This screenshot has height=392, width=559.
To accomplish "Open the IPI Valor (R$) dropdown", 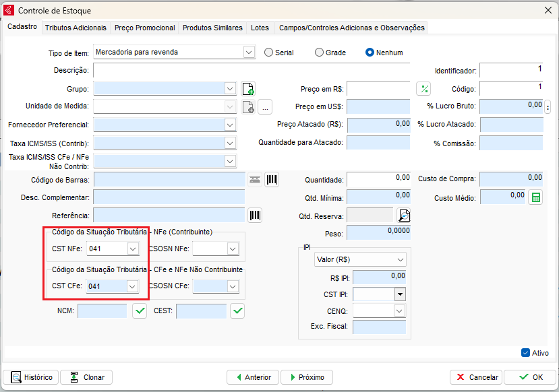I will pos(401,260).
